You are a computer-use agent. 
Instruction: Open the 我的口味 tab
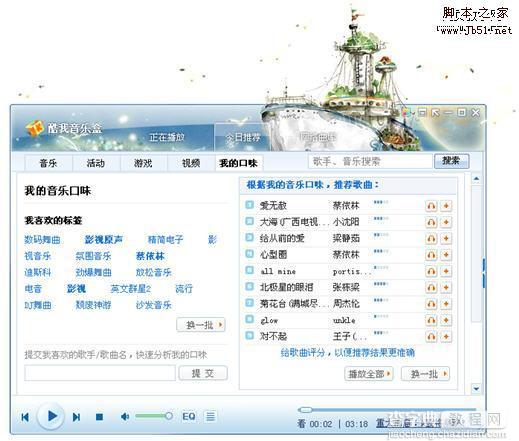239,163
